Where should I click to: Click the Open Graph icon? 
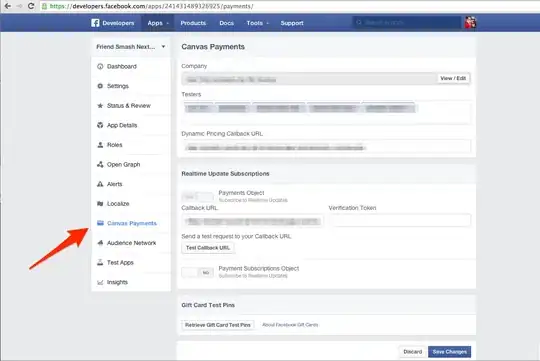click(x=100, y=165)
